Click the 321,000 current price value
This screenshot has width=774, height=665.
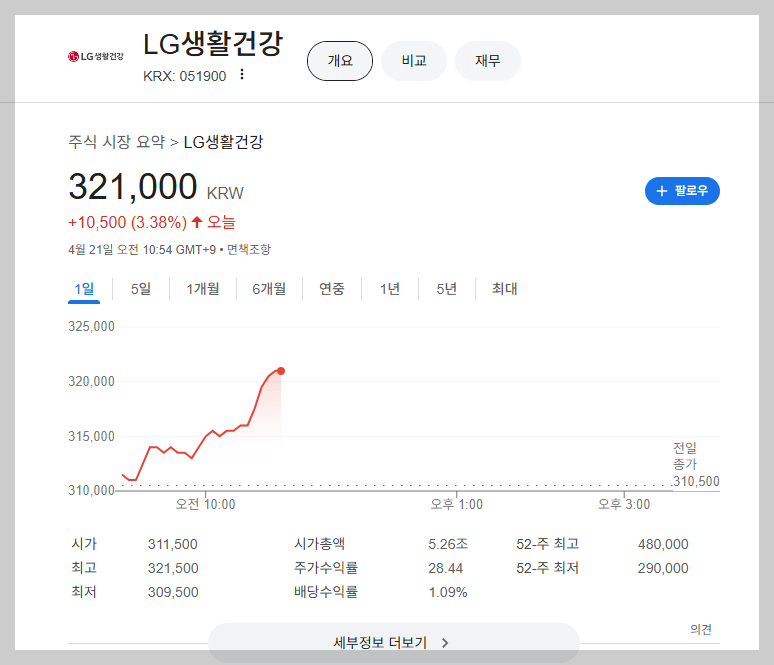(133, 187)
